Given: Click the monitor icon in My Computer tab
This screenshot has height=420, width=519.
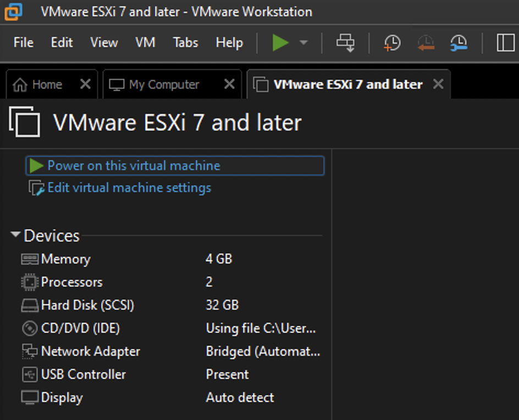Looking at the screenshot, I should [x=117, y=85].
